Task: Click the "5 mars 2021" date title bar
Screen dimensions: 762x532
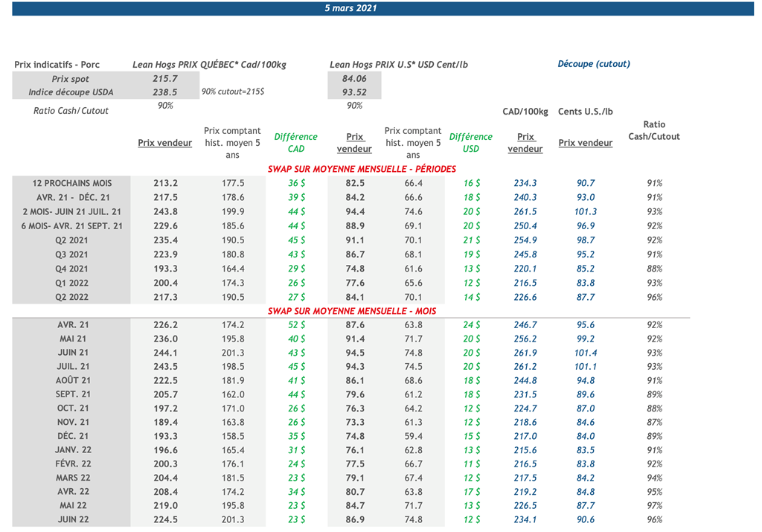Action: click(x=350, y=8)
